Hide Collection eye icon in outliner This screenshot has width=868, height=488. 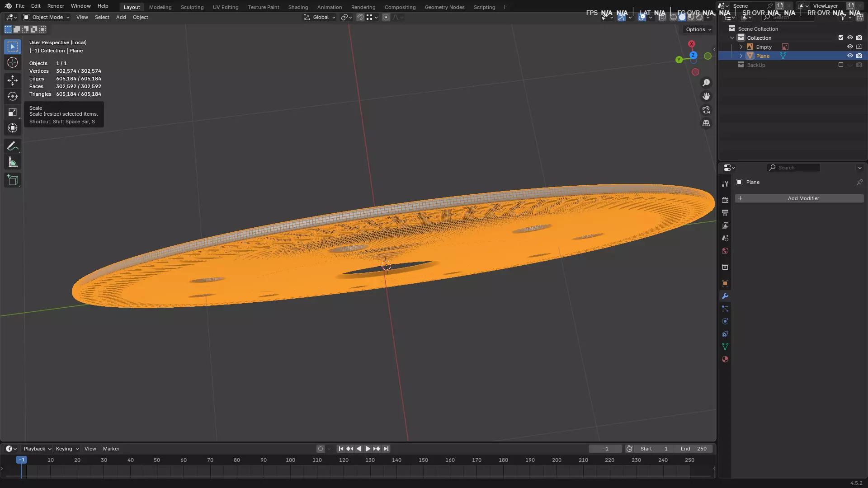click(x=850, y=38)
